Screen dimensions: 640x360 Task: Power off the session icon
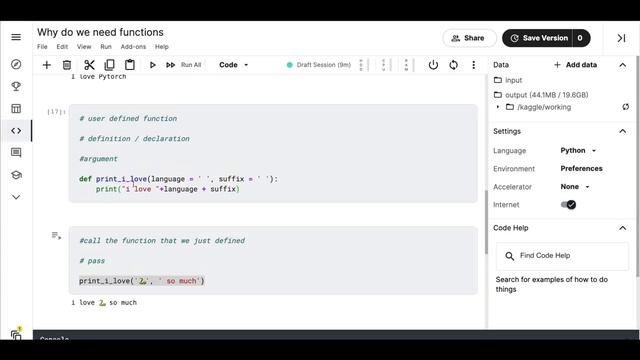433,65
